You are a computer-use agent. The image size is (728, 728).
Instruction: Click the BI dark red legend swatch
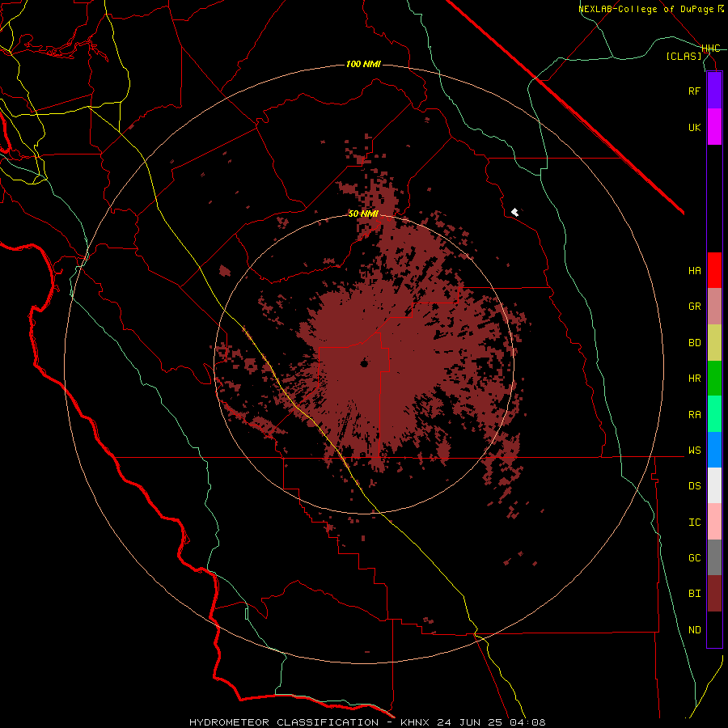(x=714, y=594)
